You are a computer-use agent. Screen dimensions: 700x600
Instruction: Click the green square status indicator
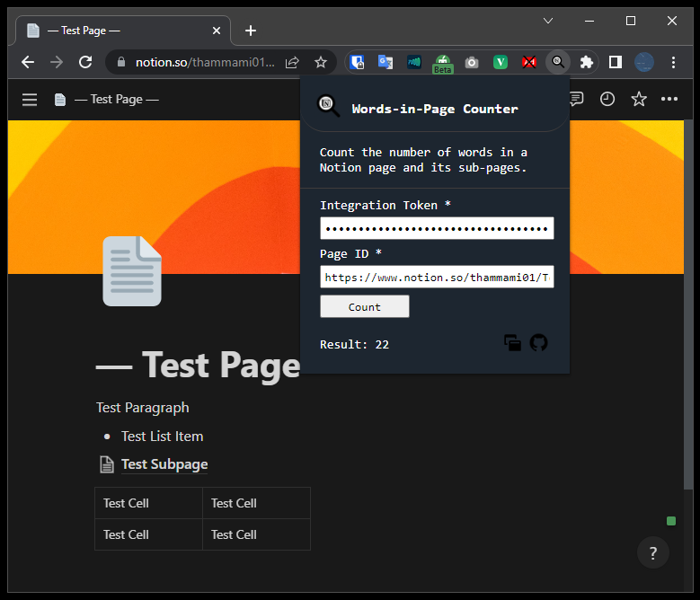click(x=671, y=521)
